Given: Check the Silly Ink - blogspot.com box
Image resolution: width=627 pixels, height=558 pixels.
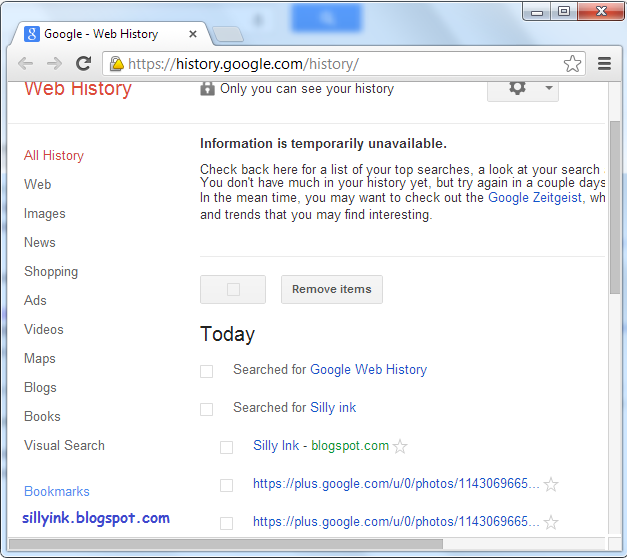Looking at the screenshot, I should [x=226, y=447].
